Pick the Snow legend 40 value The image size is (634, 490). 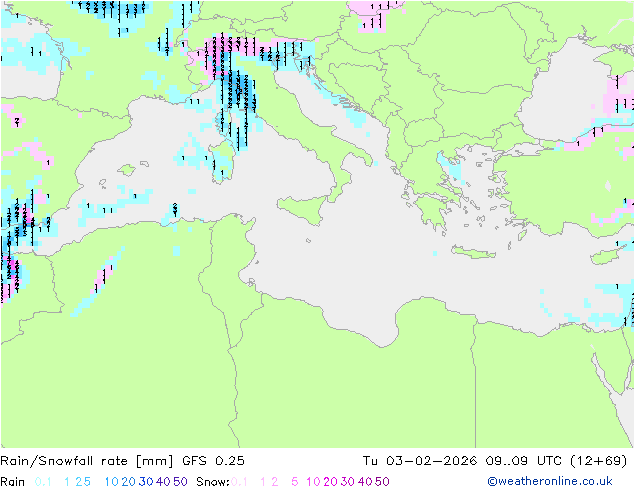coord(365,482)
